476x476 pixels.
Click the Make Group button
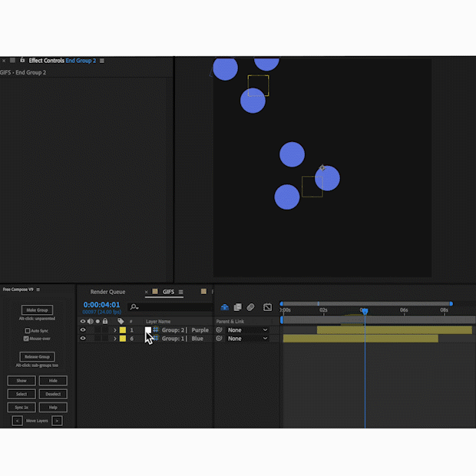(37, 310)
